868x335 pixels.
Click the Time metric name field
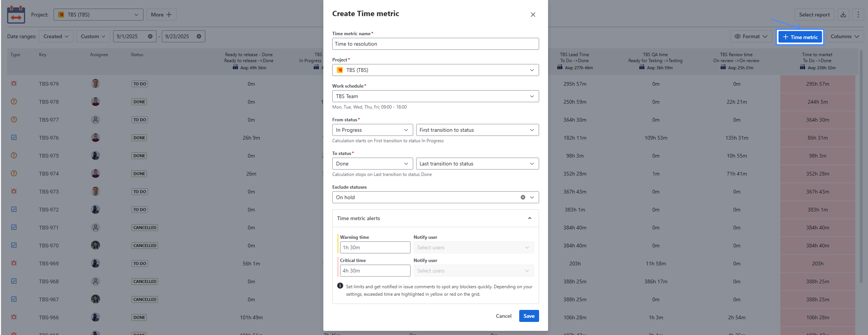435,44
